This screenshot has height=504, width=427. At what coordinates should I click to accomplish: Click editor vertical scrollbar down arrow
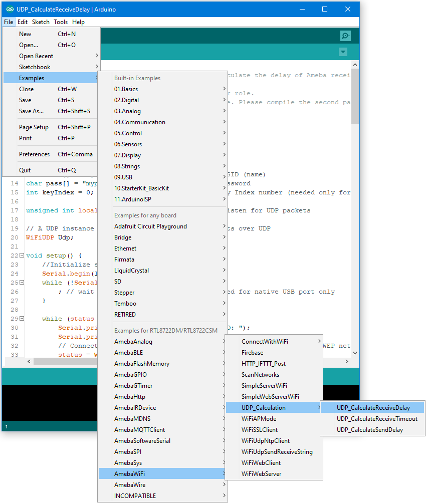[355, 353]
